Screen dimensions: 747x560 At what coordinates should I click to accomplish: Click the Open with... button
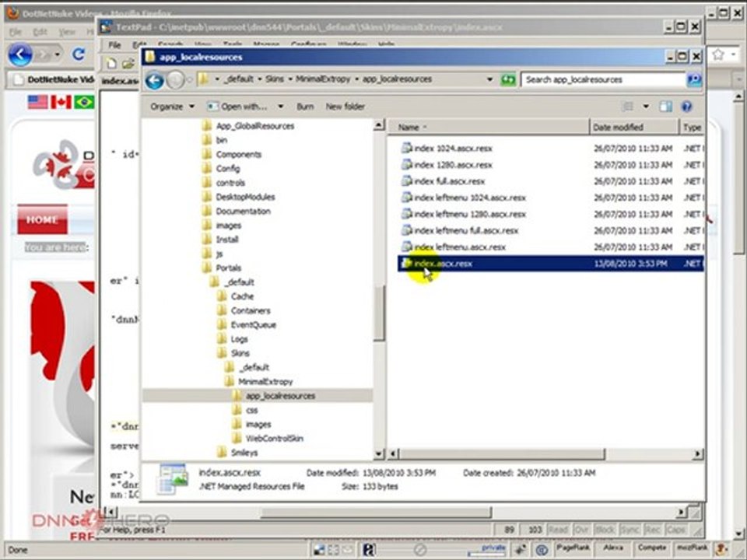pyautogui.click(x=238, y=107)
